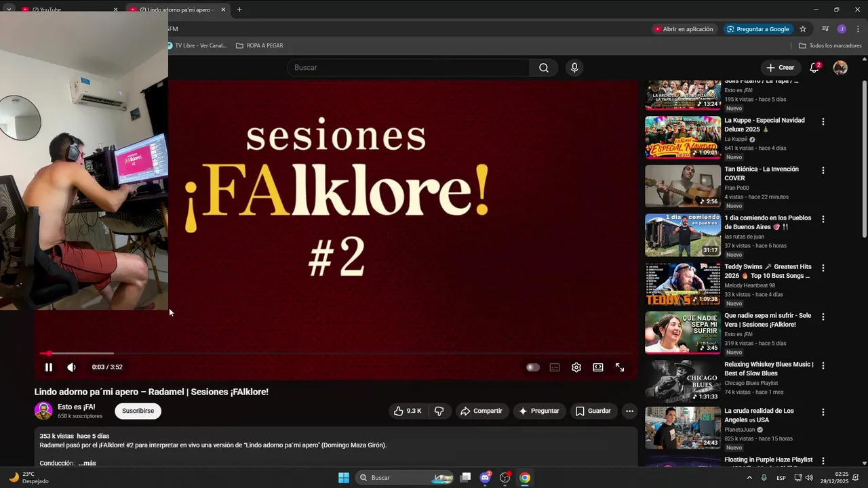The image size is (868, 488).
Task: Open the Chrome three-dot menu
Action: pos(858,29)
